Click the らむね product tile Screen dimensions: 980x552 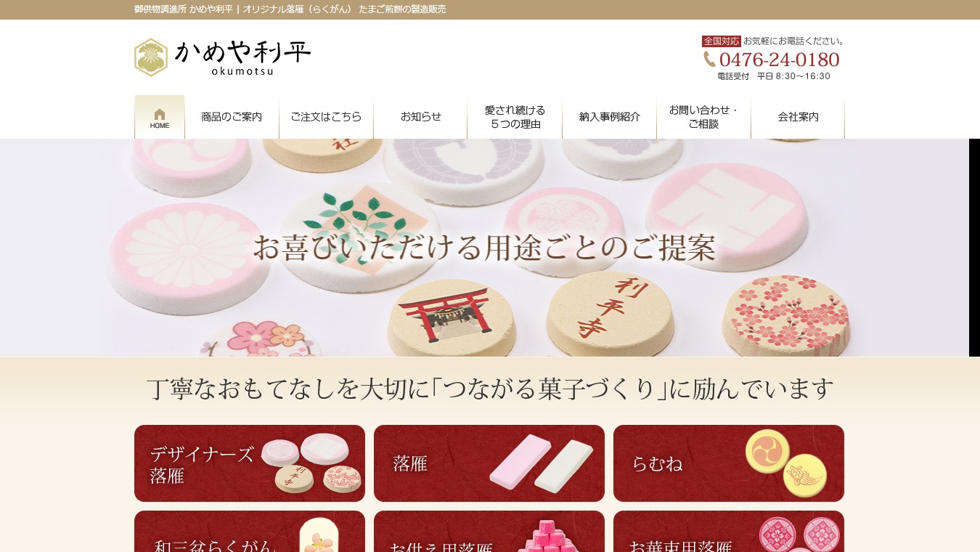tap(729, 463)
